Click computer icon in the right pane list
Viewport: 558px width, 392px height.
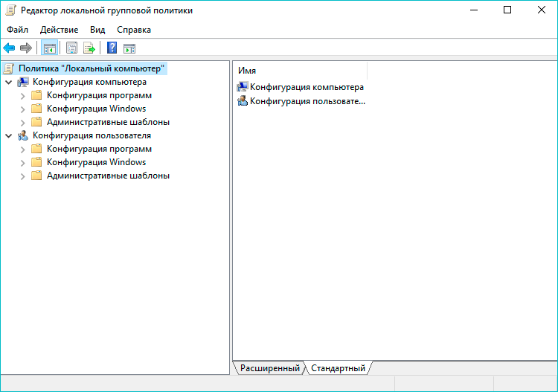pyautogui.click(x=243, y=87)
